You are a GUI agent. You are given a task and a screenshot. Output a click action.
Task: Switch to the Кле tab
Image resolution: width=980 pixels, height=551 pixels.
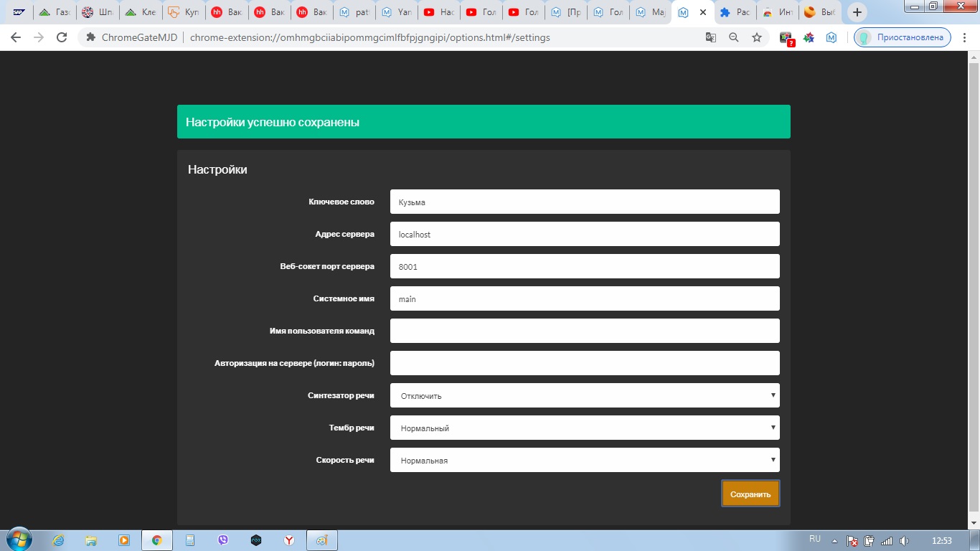pos(139,12)
